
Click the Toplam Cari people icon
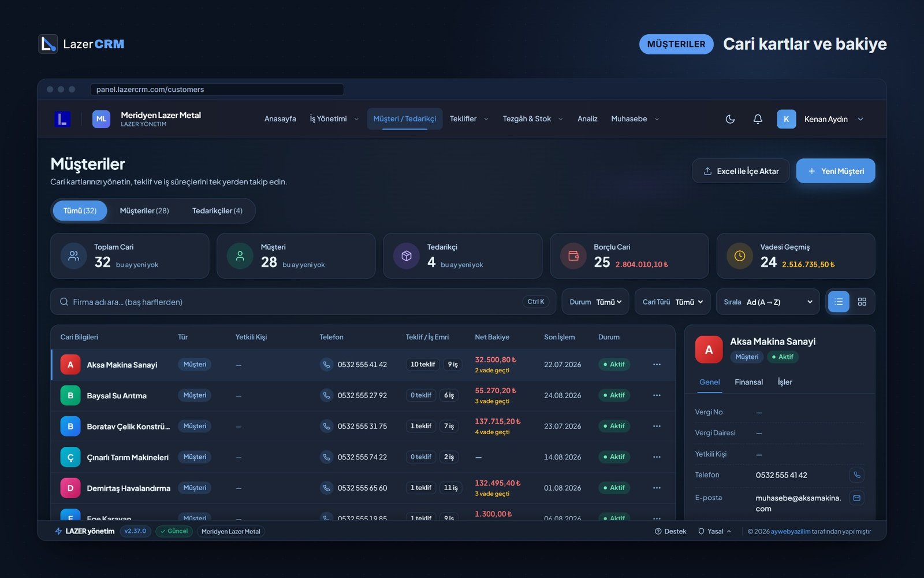(74, 256)
